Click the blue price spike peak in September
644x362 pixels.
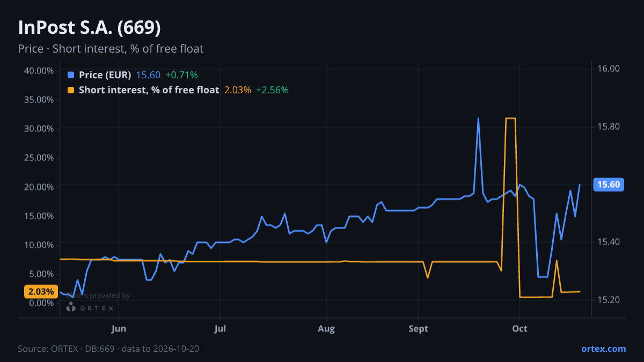[478, 119]
